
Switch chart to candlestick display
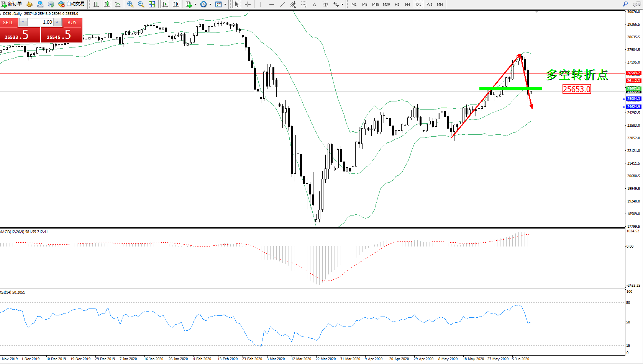[x=107, y=5]
